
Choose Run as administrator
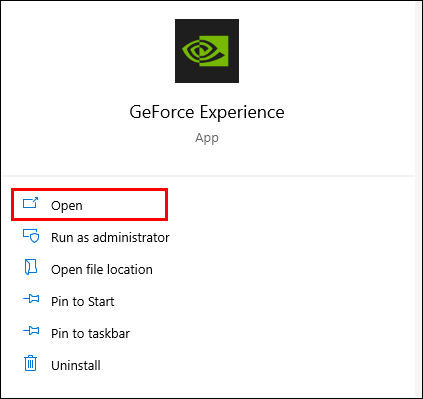coord(110,238)
